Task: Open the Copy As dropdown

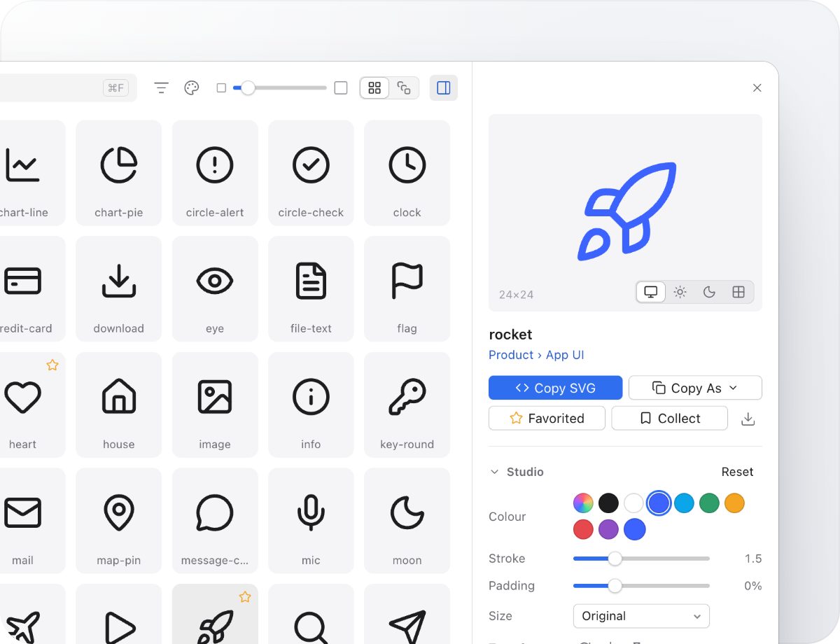Action: pyautogui.click(x=695, y=388)
